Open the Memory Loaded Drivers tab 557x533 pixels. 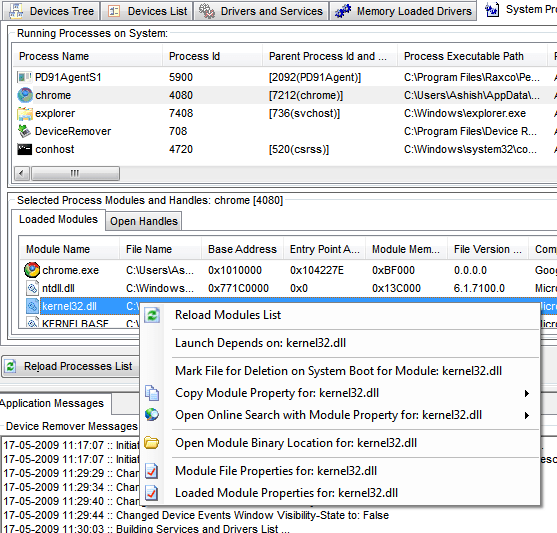coord(403,11)
